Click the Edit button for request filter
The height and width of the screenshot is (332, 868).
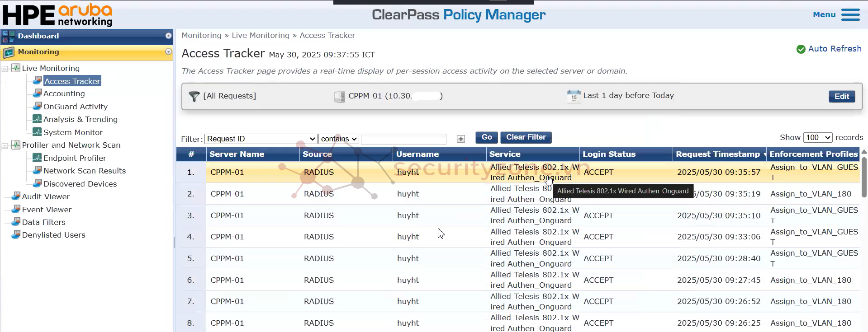pyautogui.click(x=841, y=96)
